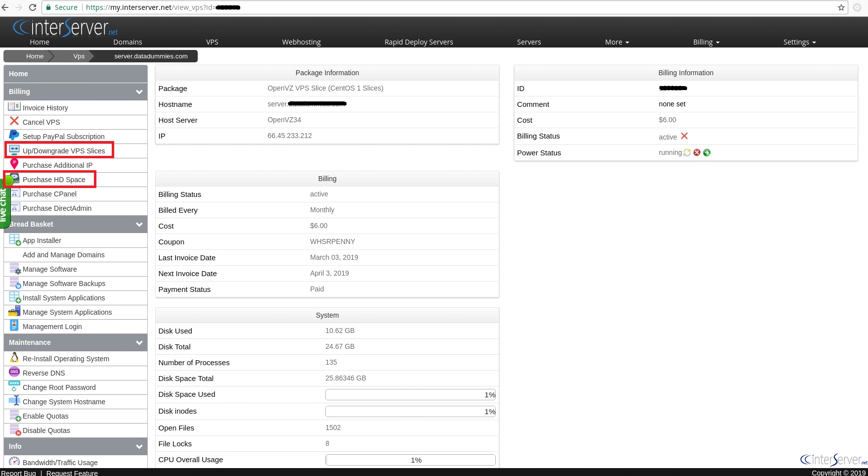Toggle billing status with red X
The width and height of the screenshot is (868, 476).
684,136
